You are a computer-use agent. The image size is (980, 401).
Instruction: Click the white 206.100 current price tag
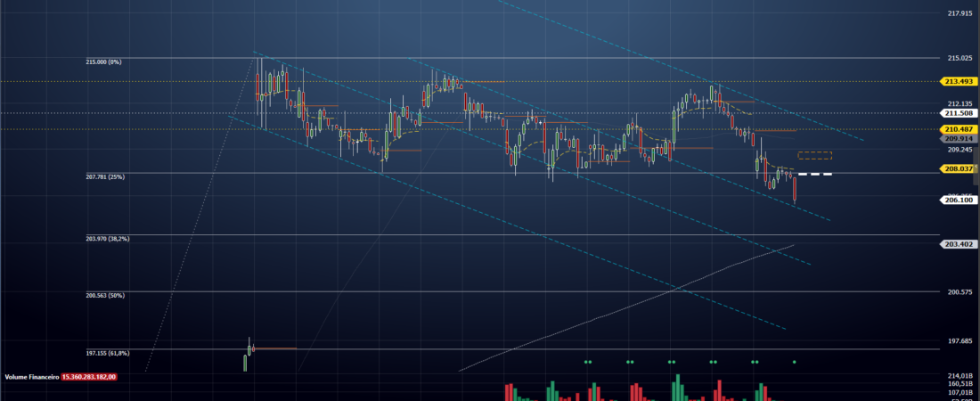tap(960, 200)
